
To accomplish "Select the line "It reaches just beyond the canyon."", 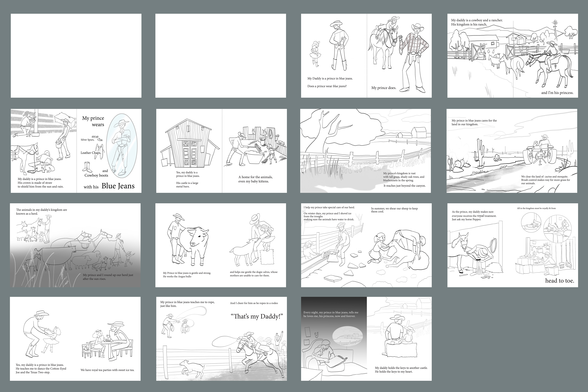I will coord(405,186).
